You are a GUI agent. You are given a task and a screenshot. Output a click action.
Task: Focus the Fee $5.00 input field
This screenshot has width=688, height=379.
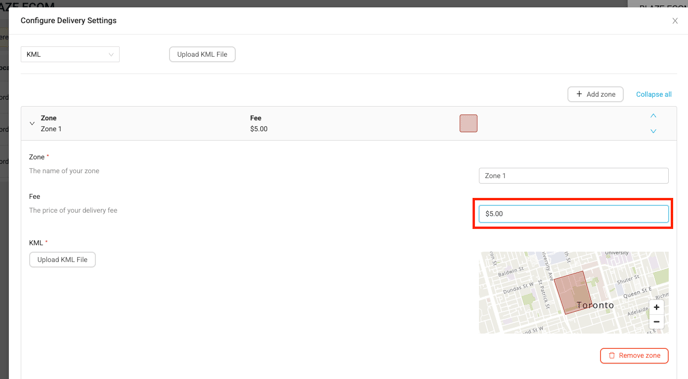point(573,214)
